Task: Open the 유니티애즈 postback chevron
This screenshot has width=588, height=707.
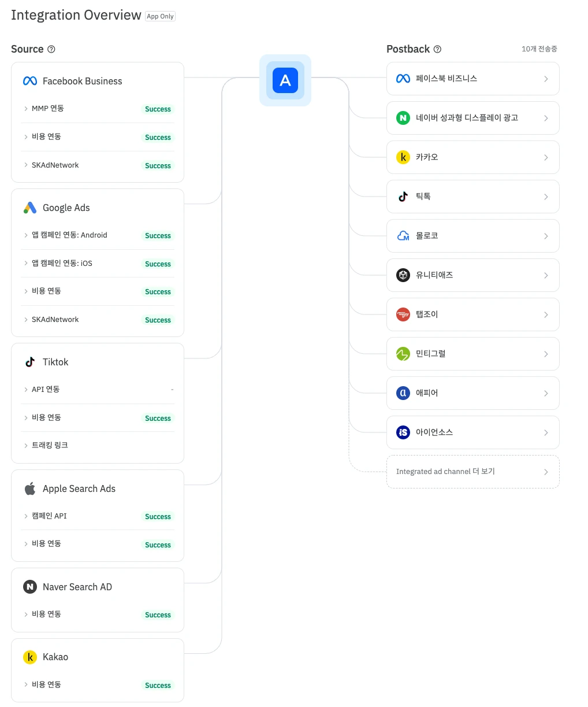Action: coord(546,275)
